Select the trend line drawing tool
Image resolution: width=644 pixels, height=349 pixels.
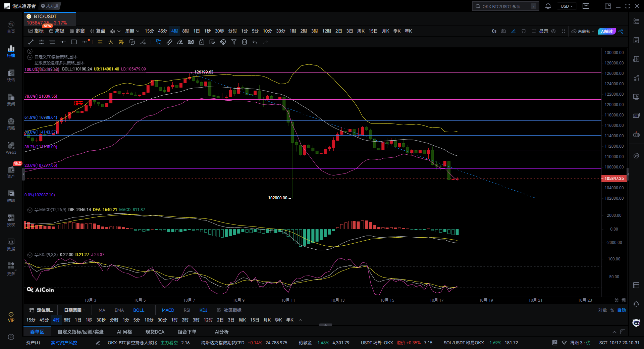coord(31,42)
